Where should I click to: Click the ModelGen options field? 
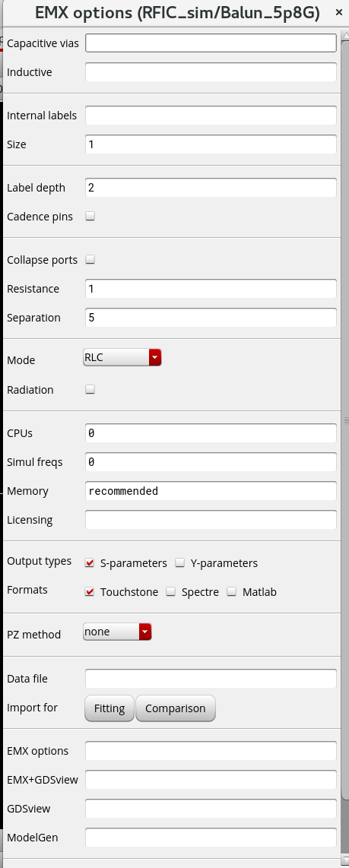click(x=211, y=838)
